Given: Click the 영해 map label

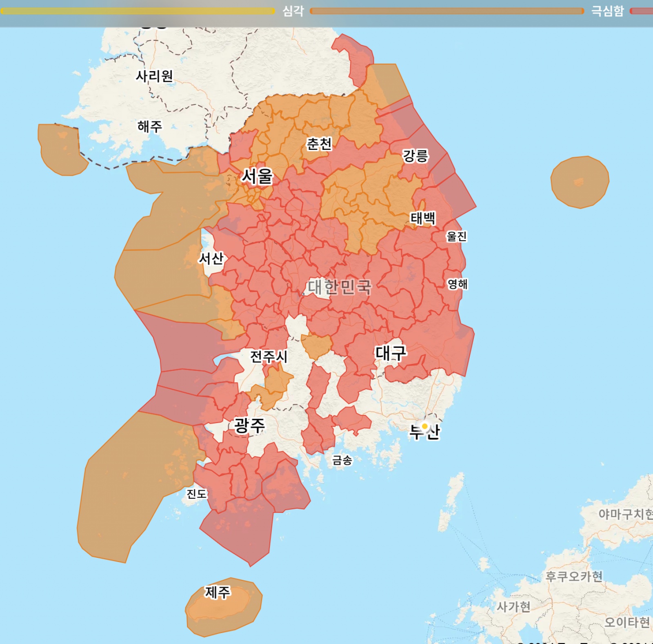Looking at the screenshot, I should 458,284.
